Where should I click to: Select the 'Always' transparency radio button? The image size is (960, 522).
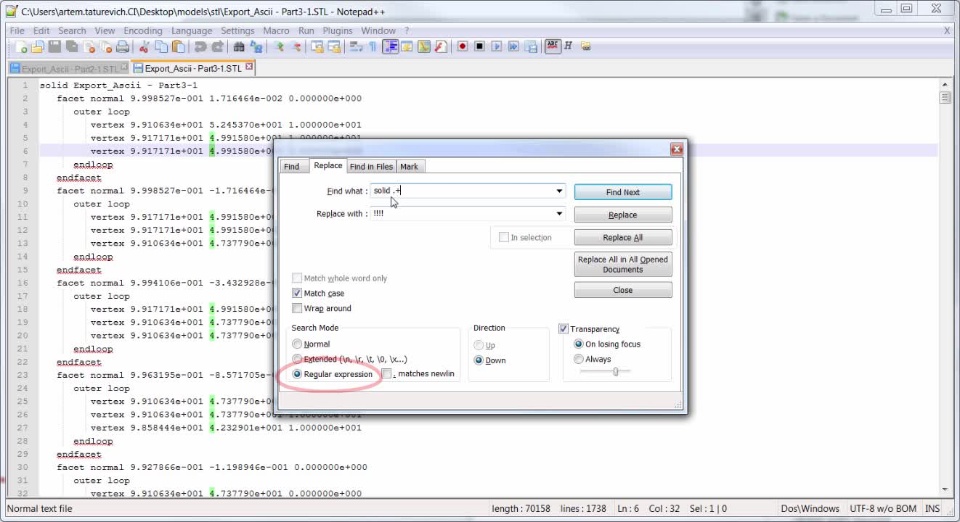579,359
